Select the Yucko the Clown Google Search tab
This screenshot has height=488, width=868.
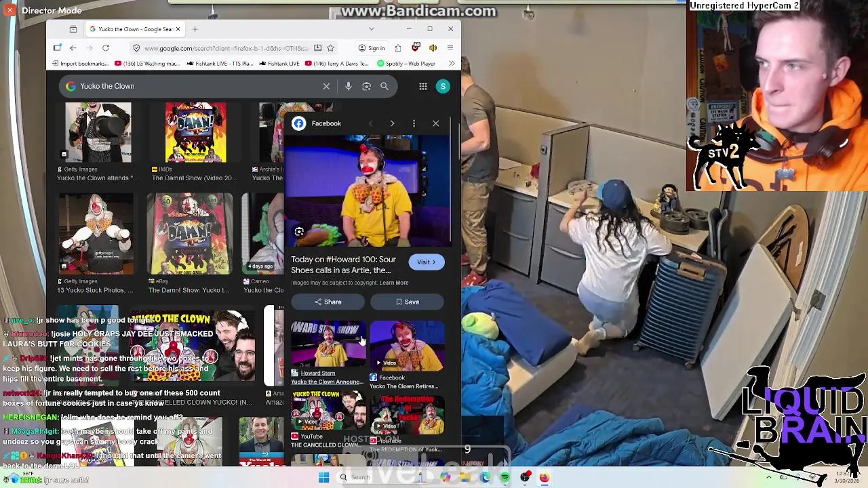135,29
